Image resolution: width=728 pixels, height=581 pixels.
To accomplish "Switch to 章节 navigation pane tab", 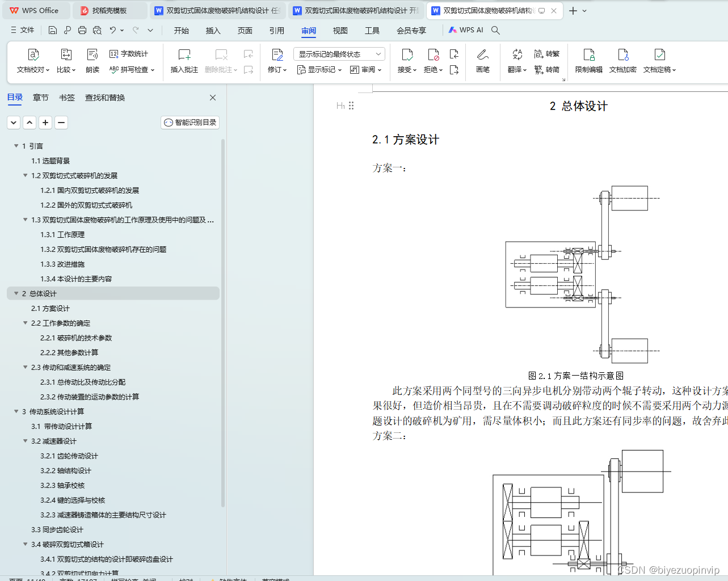I will pos(41,98).
